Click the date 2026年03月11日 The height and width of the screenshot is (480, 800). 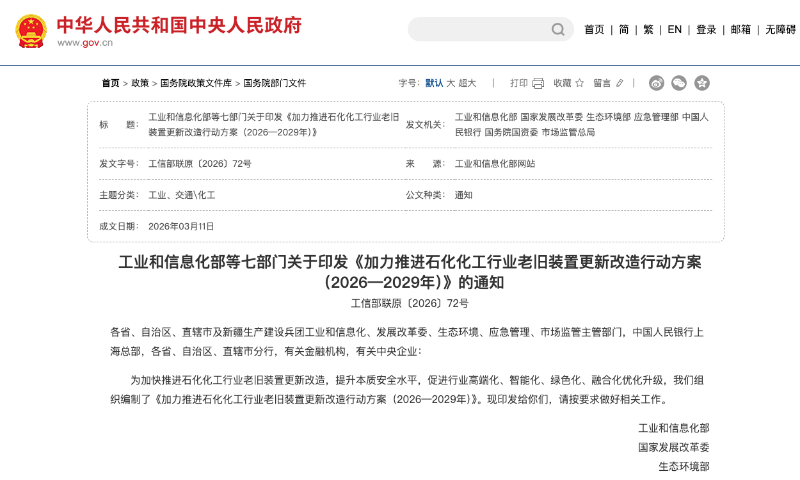pyautogui.click(x=181, y=226)
